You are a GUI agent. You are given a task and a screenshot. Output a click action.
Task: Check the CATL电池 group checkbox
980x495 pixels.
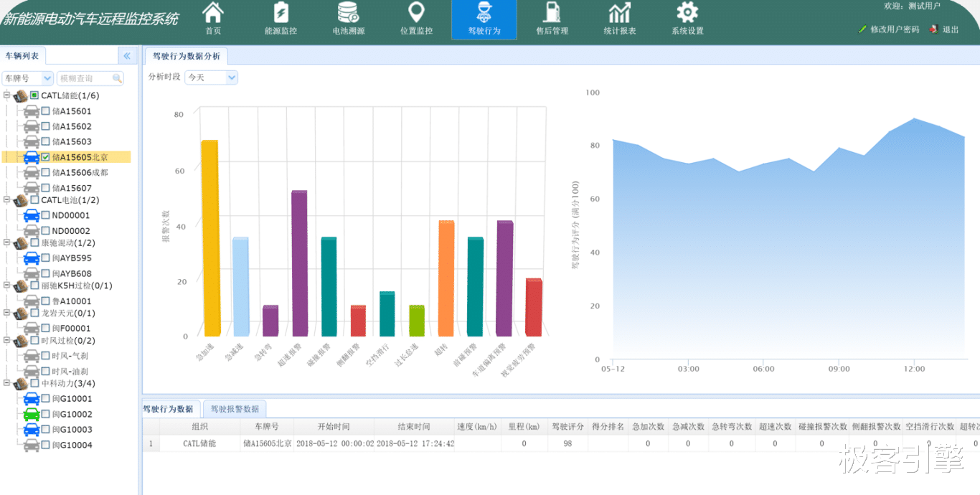[x=34, y=200]
